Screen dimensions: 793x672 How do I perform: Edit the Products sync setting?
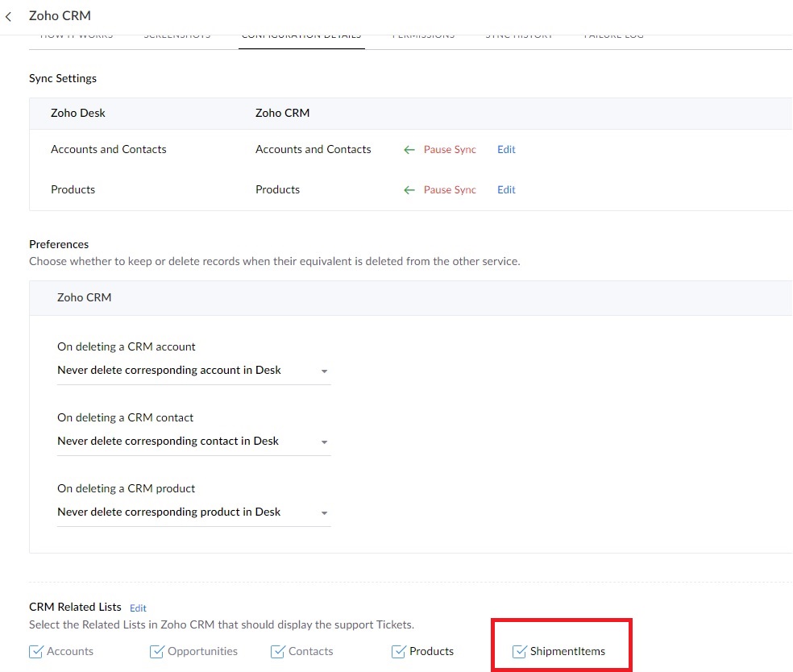tap(506, 190)
